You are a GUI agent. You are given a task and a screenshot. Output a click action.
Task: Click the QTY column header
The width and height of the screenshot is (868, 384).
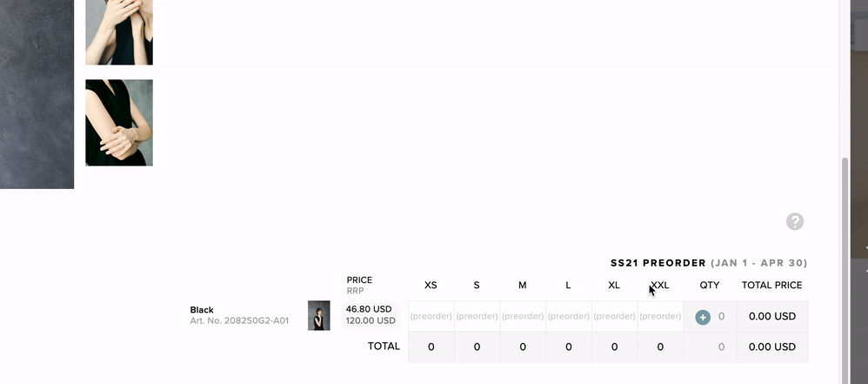coord(710,285)
